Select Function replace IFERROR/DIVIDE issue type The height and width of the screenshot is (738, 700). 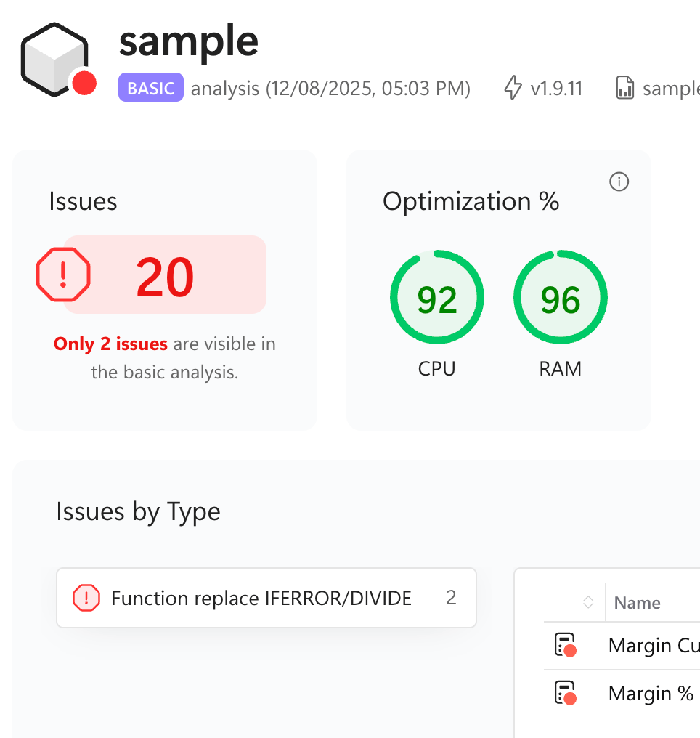(x=261, y=598)
